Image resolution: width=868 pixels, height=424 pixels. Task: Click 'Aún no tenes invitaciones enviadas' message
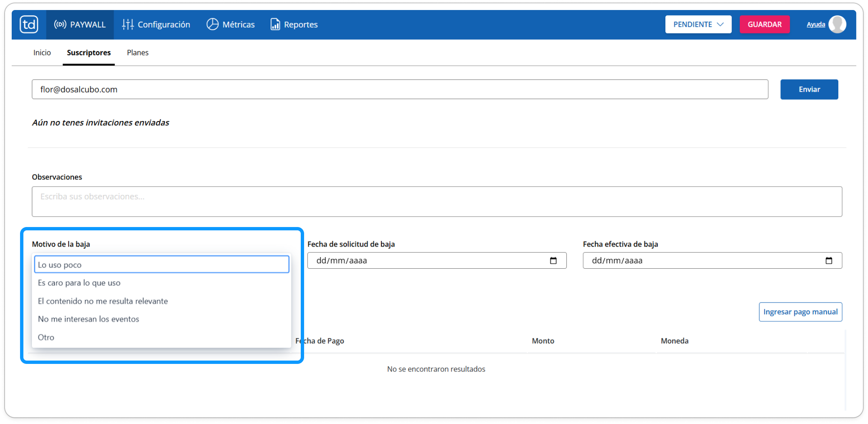pyautogui.click(x=101, y=123)
